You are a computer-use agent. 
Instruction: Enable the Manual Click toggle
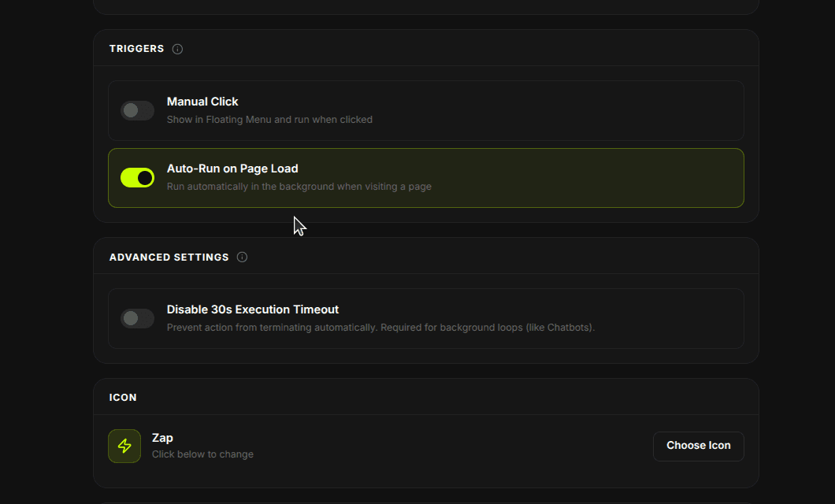[x=137, y=111]
